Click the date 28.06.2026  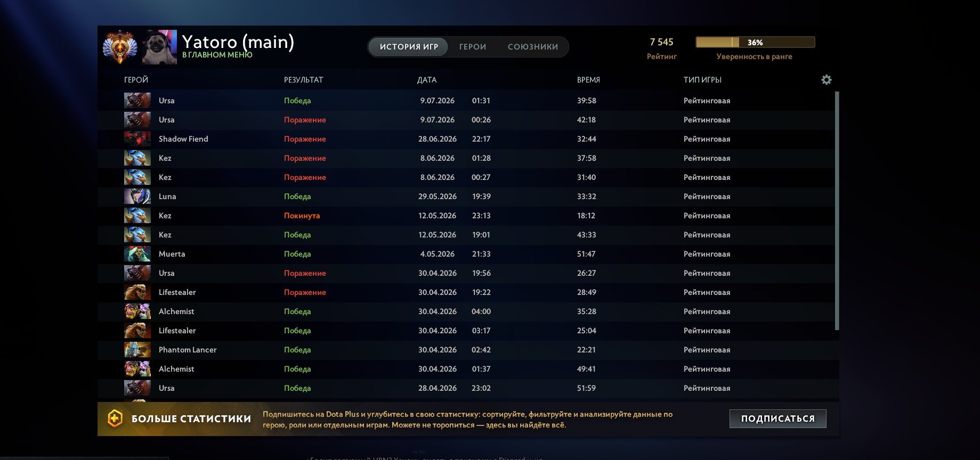pos(438,139)
